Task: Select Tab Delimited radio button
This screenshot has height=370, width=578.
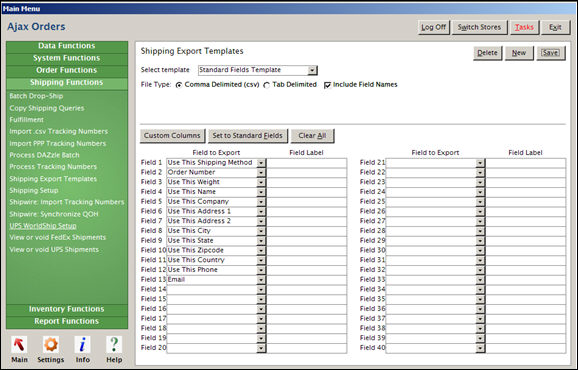Action: tap(267, 85)
